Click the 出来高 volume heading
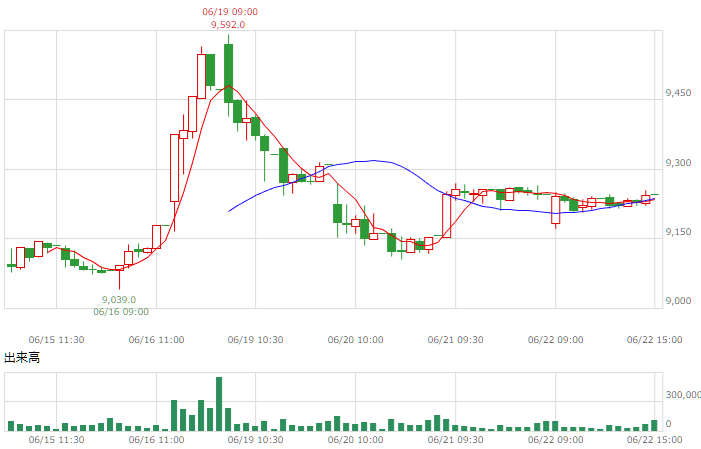Screen dimensions: 701x449 tap(22, 358)
